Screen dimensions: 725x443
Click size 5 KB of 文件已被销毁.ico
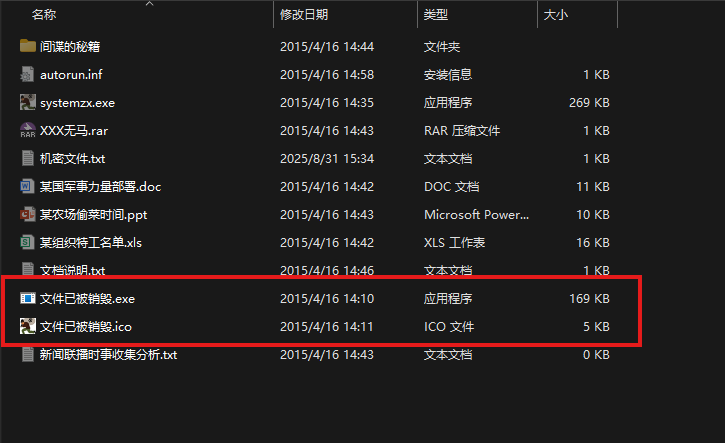tap(596, 326)
